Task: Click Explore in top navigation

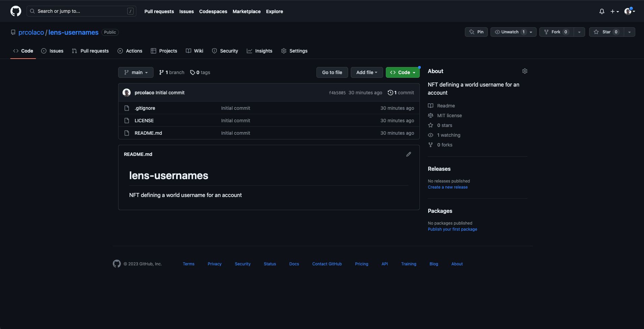Action: point(274,11)
